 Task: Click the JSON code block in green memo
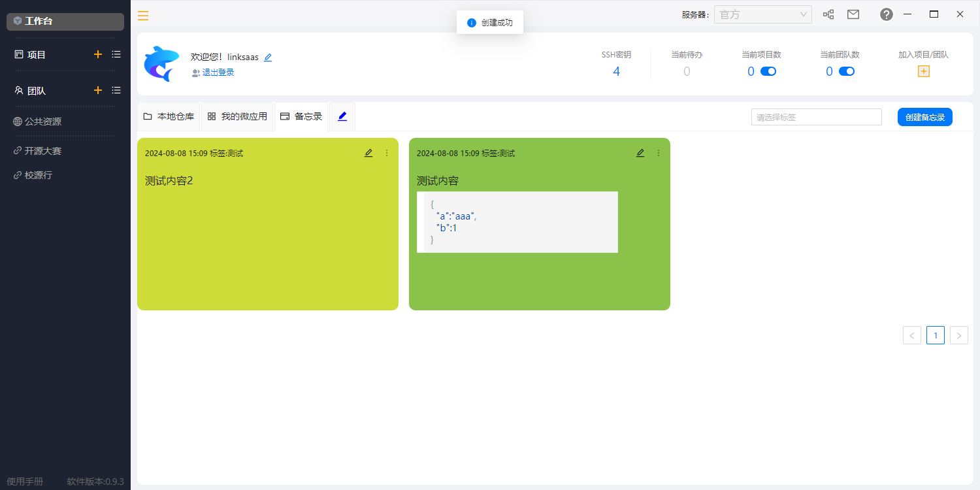tap(517, 222)
